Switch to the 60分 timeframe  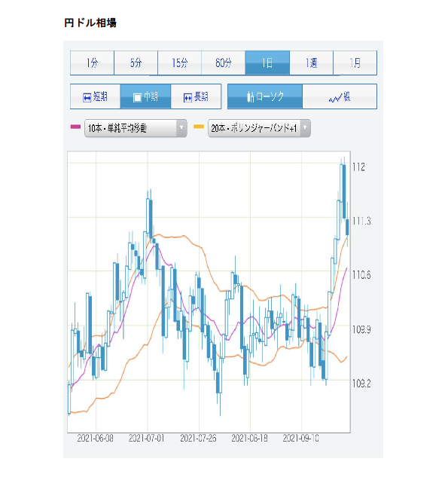pyautogui.click(x=224, y=63)
